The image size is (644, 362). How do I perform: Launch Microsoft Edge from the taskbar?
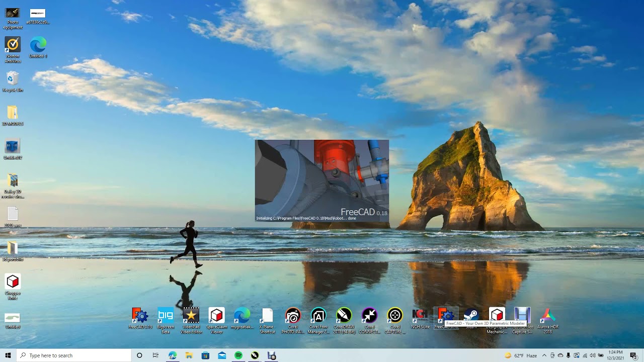click(173, 355)
